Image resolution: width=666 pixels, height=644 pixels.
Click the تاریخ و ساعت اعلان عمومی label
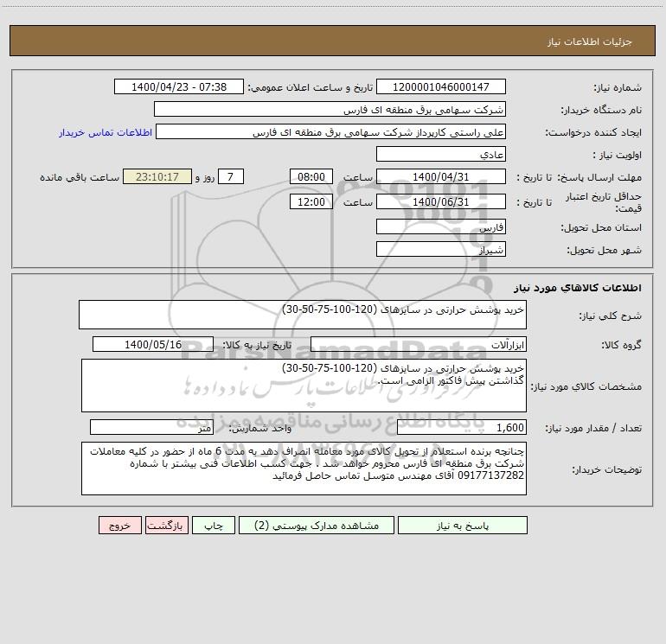click(311, 87)
